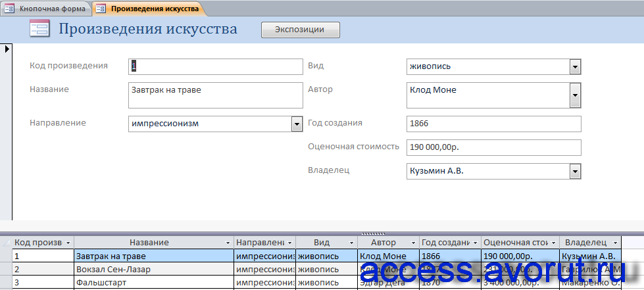Click the datasheet select-all corner box
This screenshot has width=644, height=290.
tap(6, 243)
